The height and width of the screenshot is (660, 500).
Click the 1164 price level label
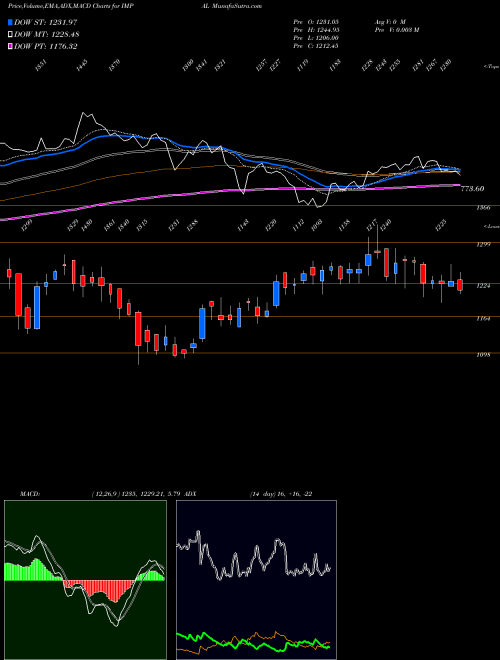click(x=482, y=319)
